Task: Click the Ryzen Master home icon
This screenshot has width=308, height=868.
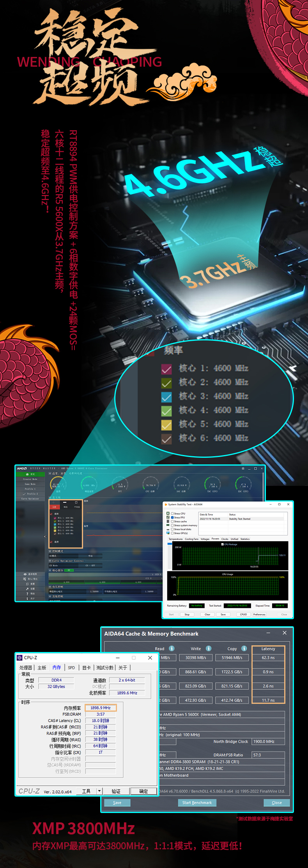Action: (x=27, y=474)
